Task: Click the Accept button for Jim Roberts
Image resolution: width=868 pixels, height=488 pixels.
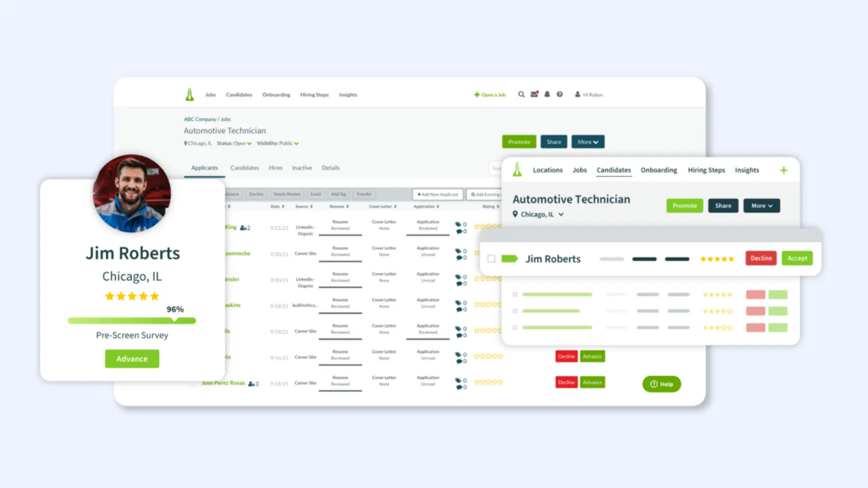Action: point(797,258)
